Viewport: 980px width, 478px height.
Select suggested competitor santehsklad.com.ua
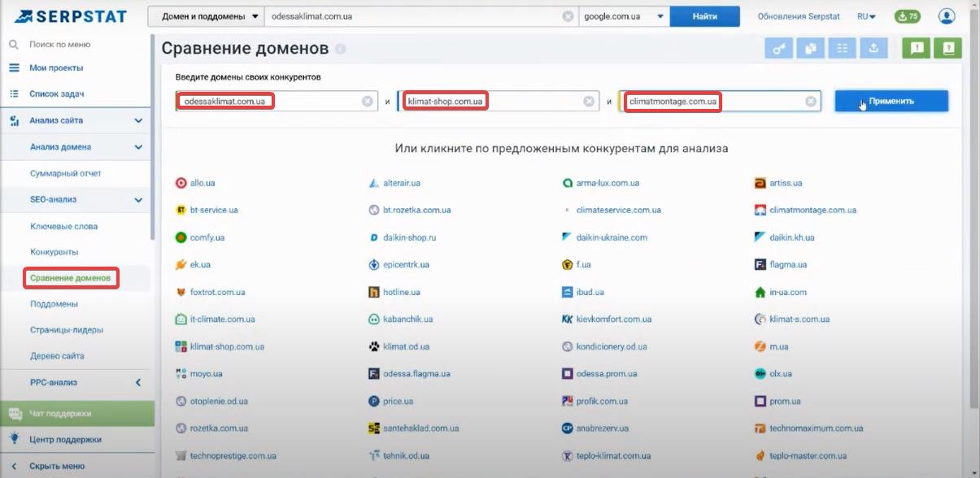[x=422, y=428]
